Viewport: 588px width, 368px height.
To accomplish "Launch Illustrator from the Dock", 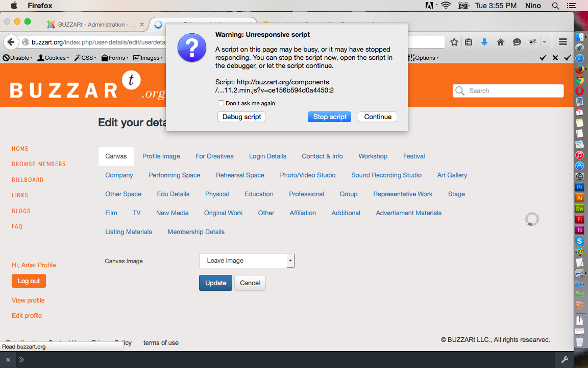I will (x=580, y=198).
